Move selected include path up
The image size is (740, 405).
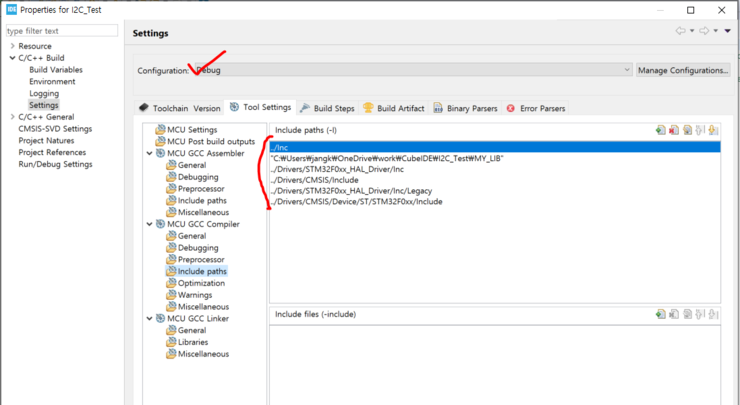tap(700, 130)
